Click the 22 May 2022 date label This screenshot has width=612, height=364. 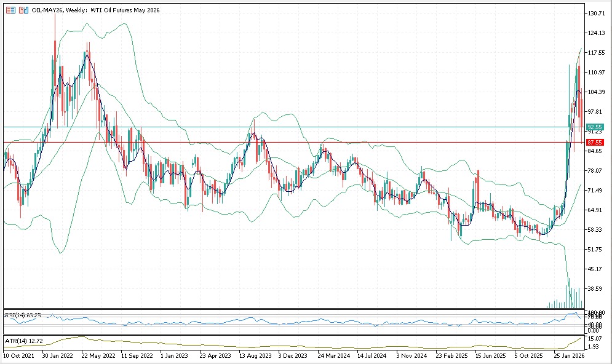98,355
